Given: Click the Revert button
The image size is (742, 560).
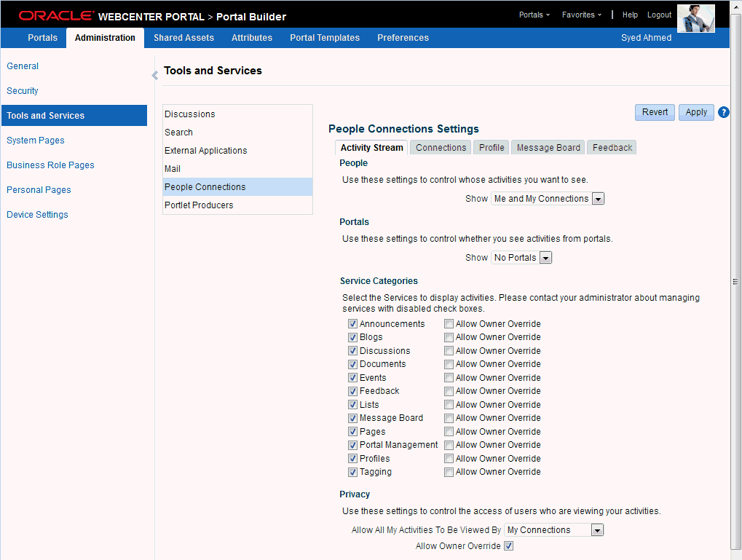Looking at the screenshot, I should click(655, 112).
